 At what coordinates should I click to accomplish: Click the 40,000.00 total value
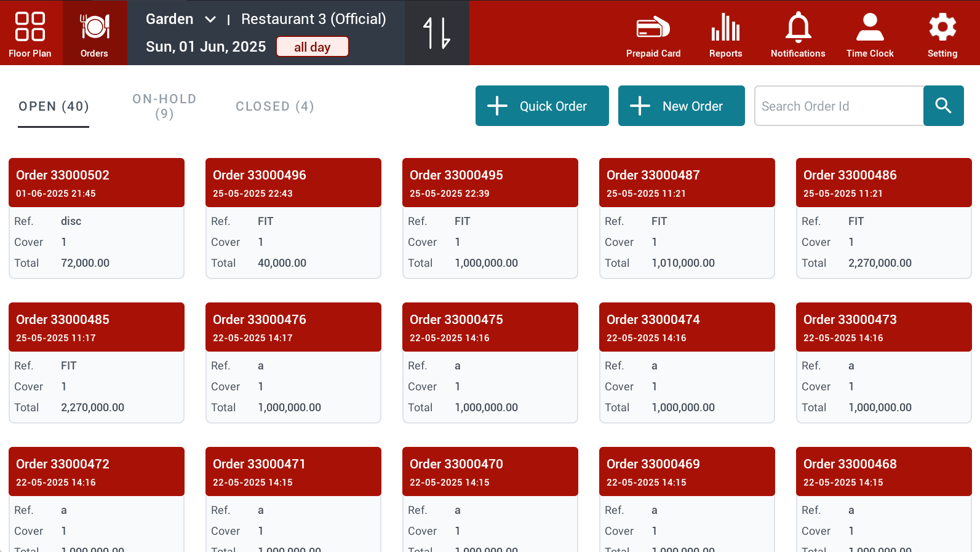(282, 263)
